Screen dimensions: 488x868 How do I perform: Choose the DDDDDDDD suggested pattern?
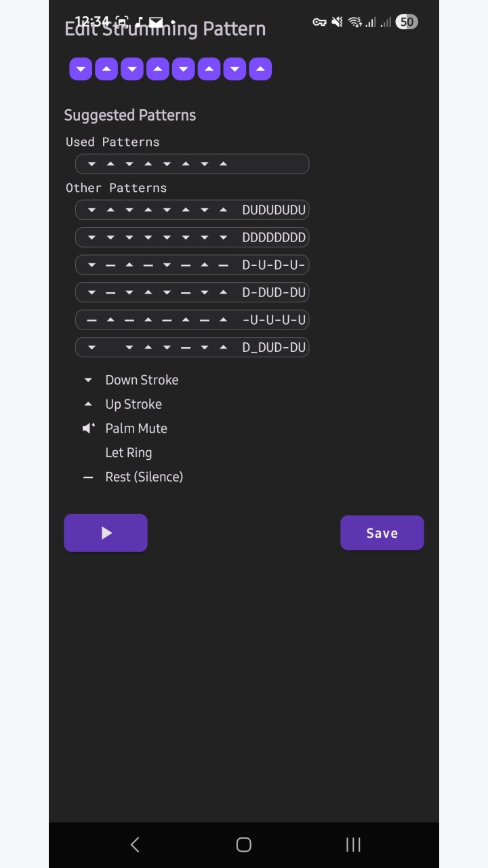(192, 237)
